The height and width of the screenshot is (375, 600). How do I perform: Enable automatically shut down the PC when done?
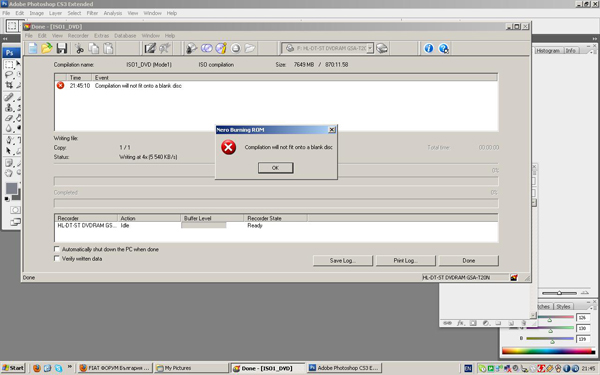click(57, 249)
